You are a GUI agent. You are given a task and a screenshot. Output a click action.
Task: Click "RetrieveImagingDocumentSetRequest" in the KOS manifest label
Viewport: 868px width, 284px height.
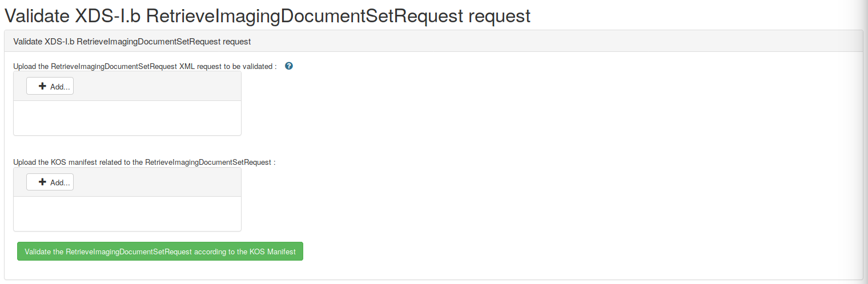click(208, 162)
